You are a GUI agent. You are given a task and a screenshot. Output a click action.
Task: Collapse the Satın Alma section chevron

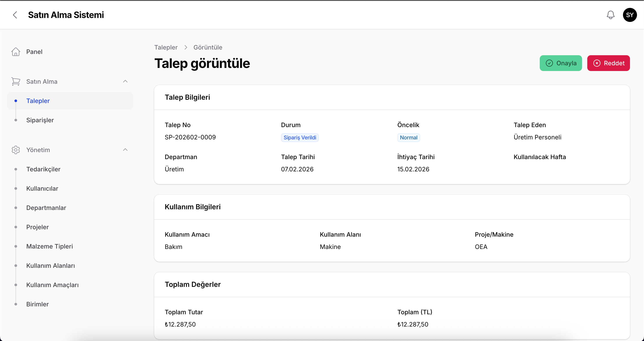click(125, 81)
